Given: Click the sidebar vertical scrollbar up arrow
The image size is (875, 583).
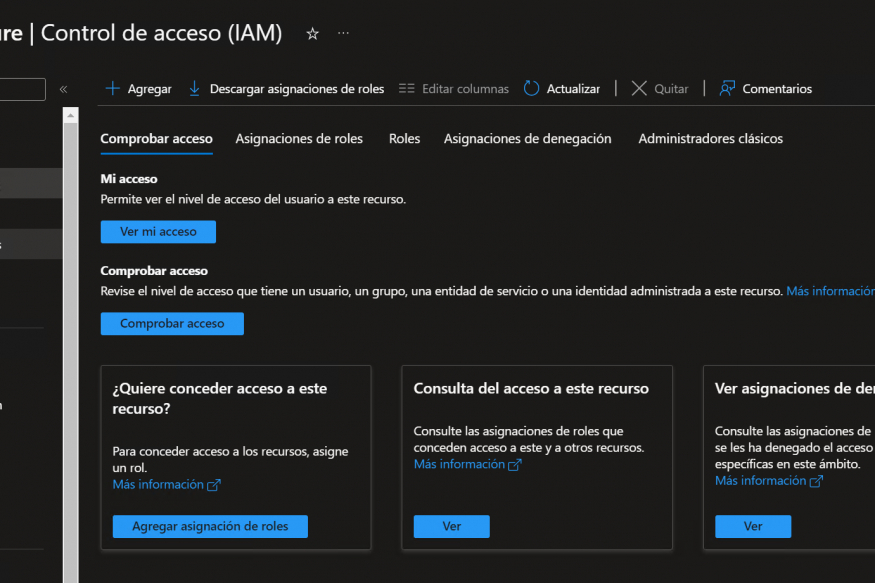Looking at the screenshot, I should point(70,116).
